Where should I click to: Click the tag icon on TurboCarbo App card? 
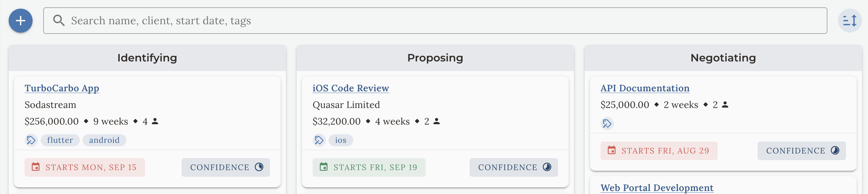(31, 140)
